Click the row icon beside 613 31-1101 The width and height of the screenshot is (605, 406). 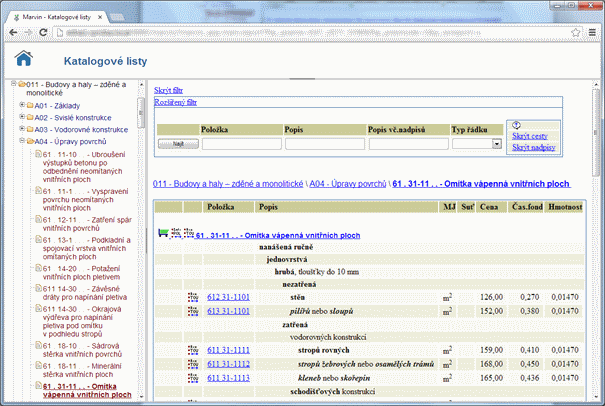click(193, 311)
